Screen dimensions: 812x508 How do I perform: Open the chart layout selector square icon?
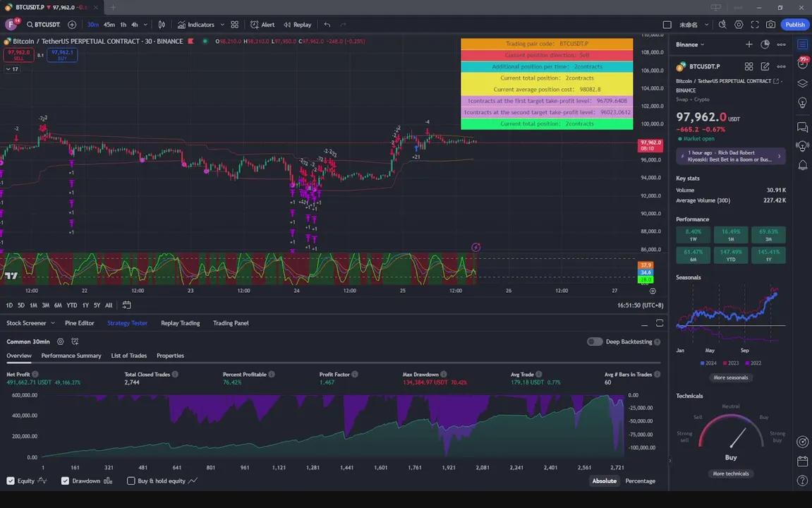667,24
